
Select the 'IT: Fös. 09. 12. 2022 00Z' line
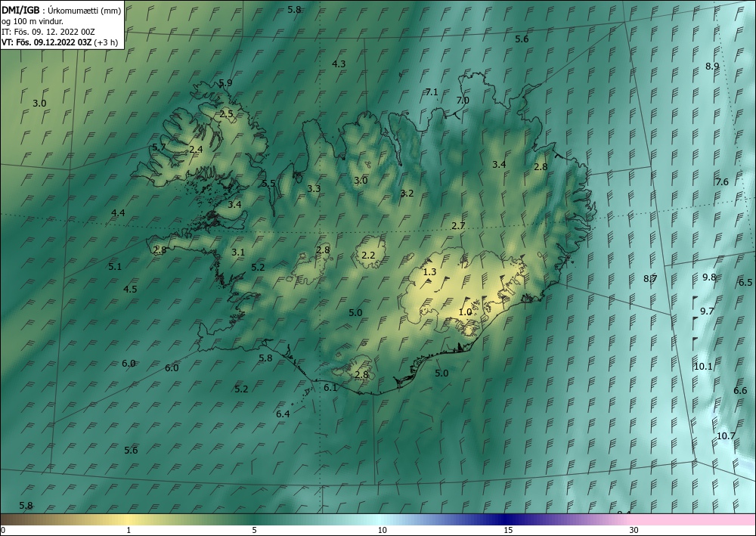click(48, 32)
